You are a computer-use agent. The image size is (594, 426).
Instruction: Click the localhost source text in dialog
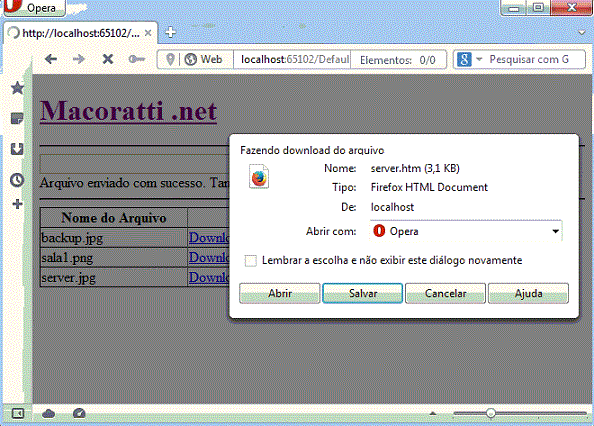pyautogui.click(x=392, y=207)
